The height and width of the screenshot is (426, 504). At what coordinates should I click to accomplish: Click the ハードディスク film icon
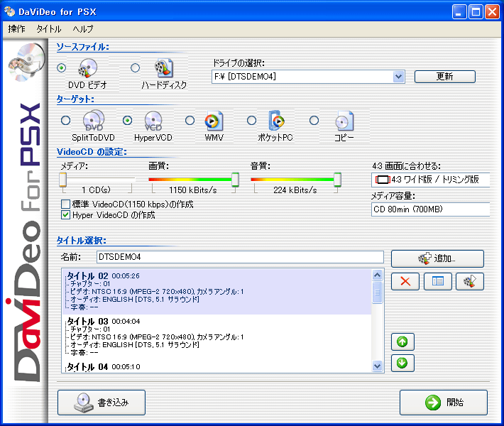164,68
